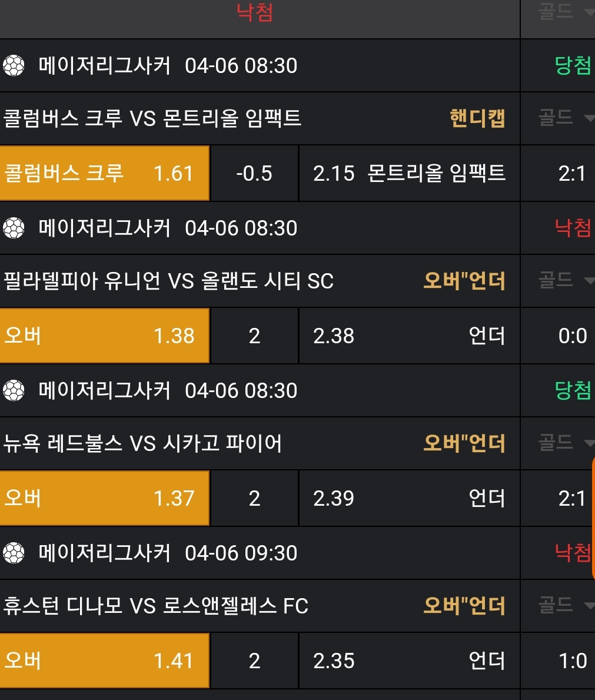Click soccer ball icon for Philadelphia Union match

pos(14,228)
